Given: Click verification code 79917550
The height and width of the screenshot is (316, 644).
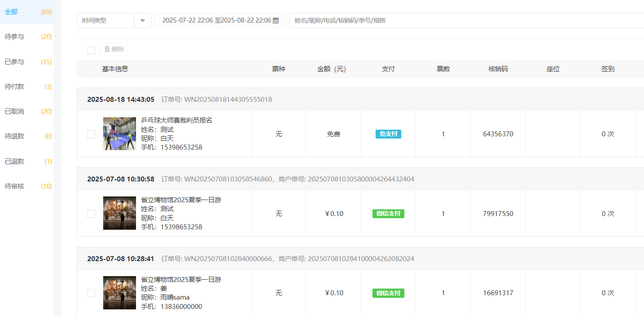Looking at the screenshot, I should [498, 214].
